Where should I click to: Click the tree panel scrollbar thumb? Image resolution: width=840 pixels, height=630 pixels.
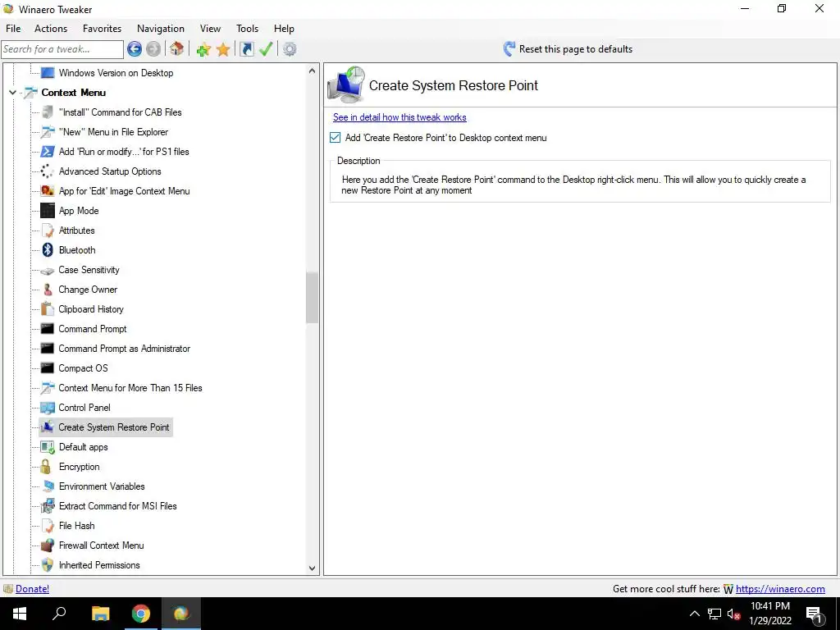[x=313, y=297]
